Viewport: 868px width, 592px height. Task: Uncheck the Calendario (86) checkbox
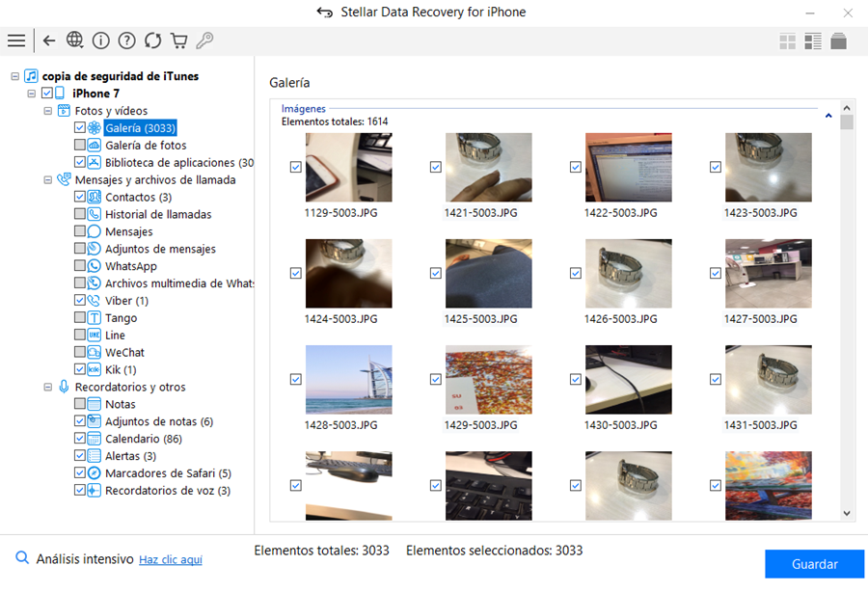(x=80, y=439)
